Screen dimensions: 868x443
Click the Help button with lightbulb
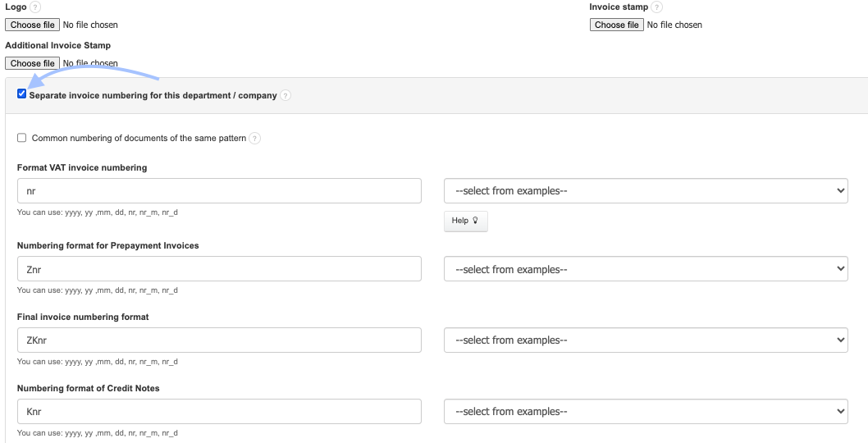click(x=465, y=221)
